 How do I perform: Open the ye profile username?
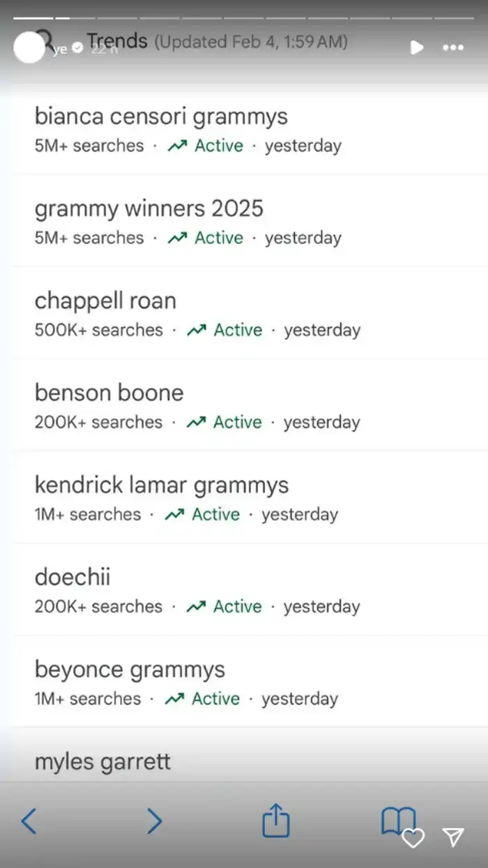pos(59,49)
